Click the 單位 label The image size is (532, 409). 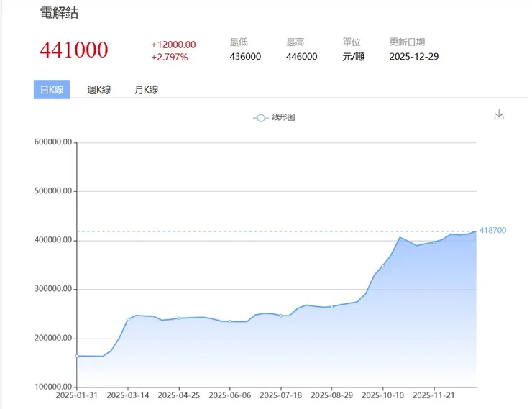click(x=352, y=42)
